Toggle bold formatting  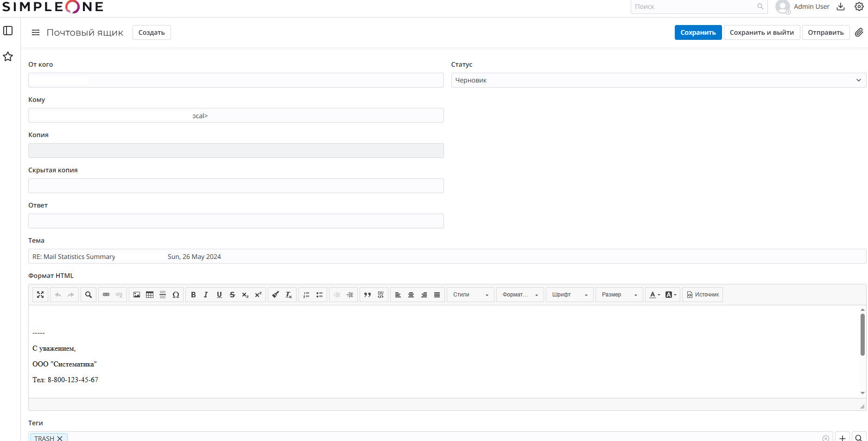pyautogui.click(x=193, y=295)
